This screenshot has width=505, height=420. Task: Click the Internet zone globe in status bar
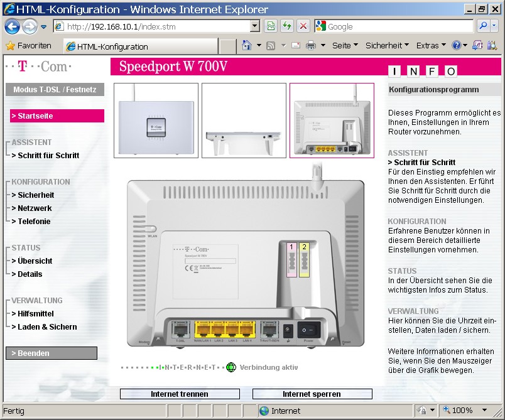pyautogui.click(x=264, y=411)
